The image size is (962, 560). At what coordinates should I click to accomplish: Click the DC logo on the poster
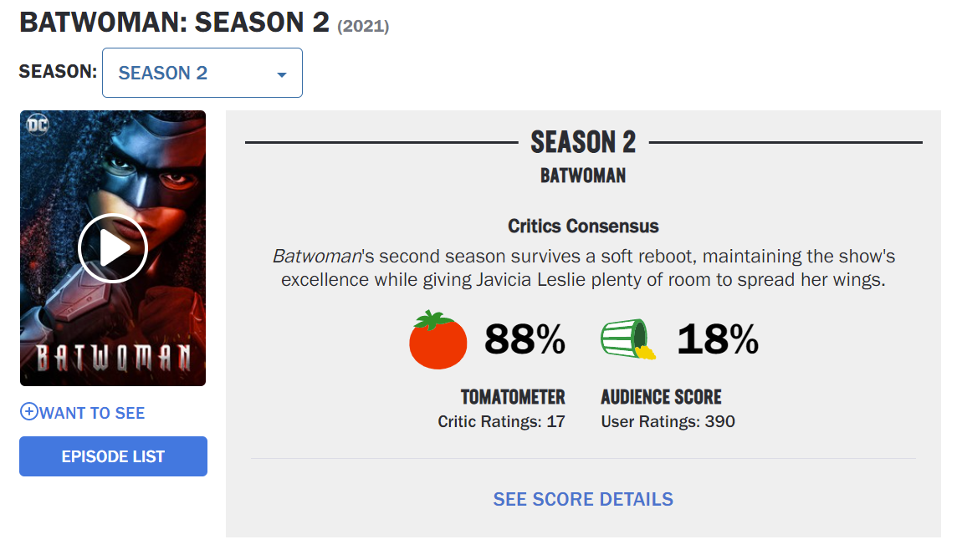(38, 125)
